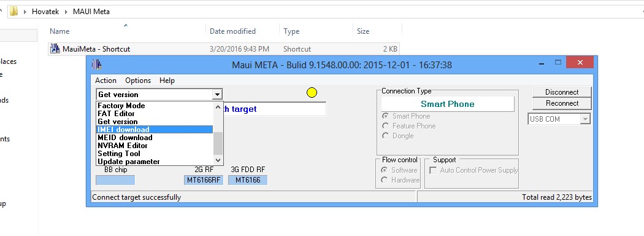
Task: Sort files by Date modified column
Action: pyautogui.click(x=232, y=31)
